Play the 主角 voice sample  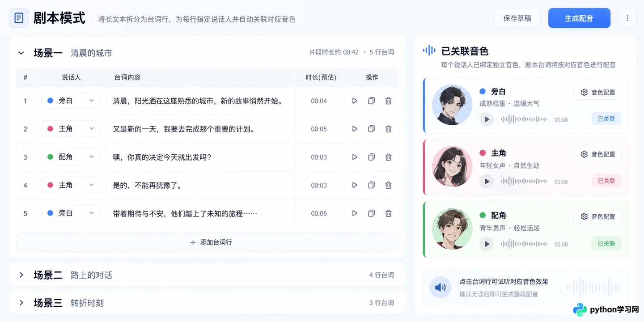pyautogui.click(x=487, y=181)
